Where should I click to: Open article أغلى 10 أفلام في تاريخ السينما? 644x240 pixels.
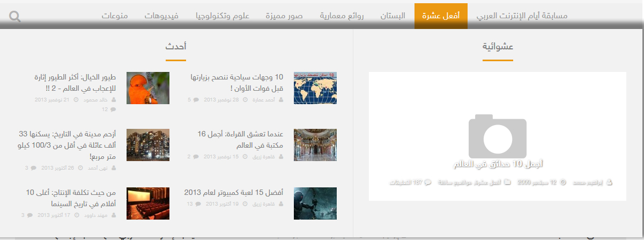tap(71, 198)
